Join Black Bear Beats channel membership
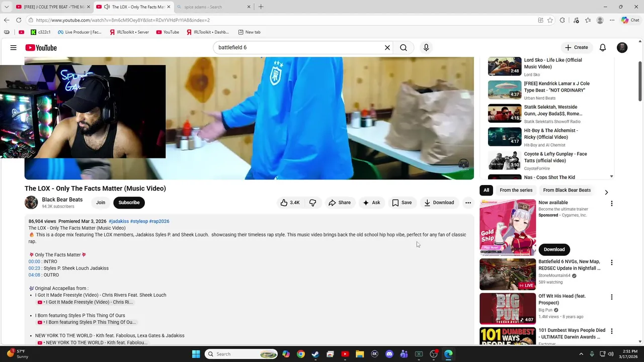644x362 pixels. (101, 203)
